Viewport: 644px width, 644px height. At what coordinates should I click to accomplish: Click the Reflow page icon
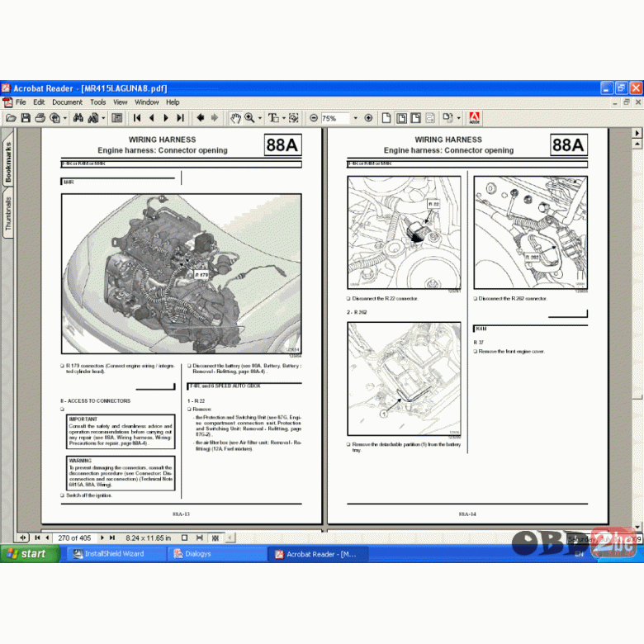(x=430, y=118)
